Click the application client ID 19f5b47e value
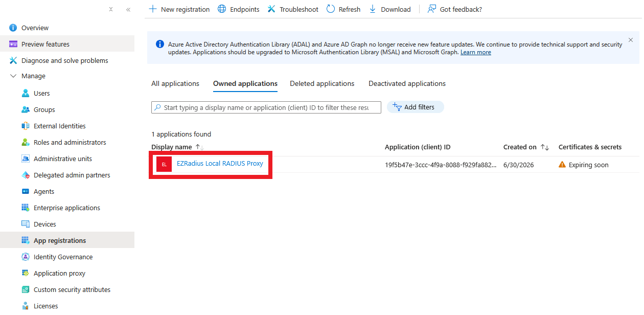 tap(441, 165)
